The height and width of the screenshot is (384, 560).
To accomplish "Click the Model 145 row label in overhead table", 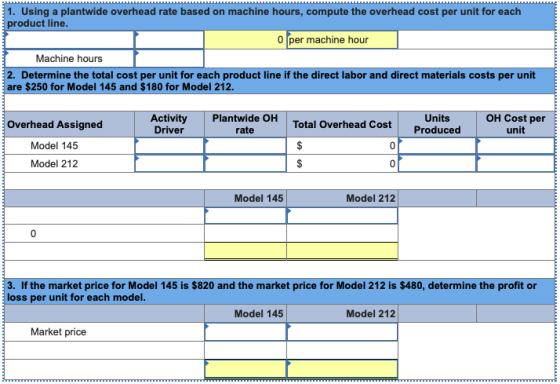I will click(x=69, y=146).
